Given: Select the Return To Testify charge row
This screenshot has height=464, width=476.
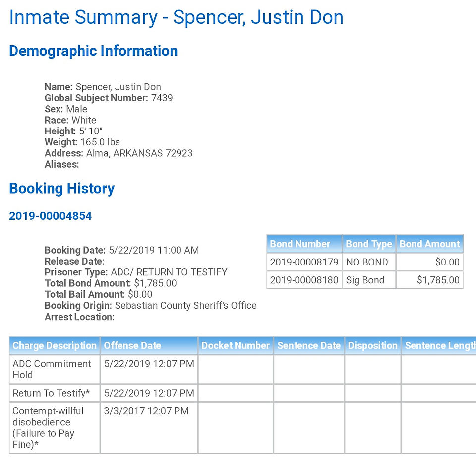Looking at the screenshot, I should (x=242, y=393).
